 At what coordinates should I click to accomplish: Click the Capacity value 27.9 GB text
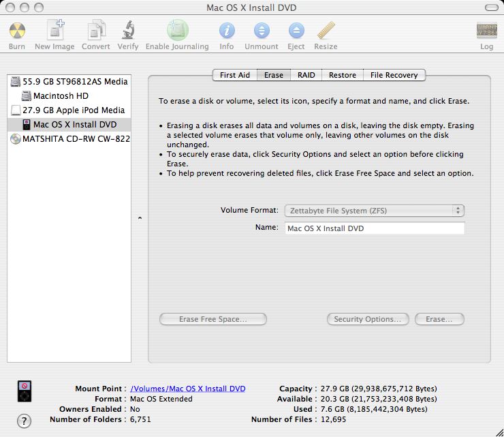[379, 389]
